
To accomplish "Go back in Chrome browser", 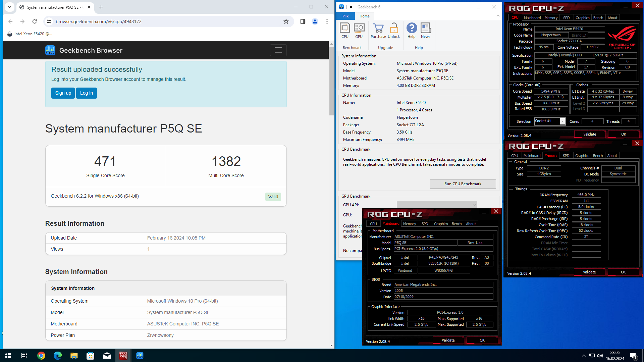I will coord(10,21).
